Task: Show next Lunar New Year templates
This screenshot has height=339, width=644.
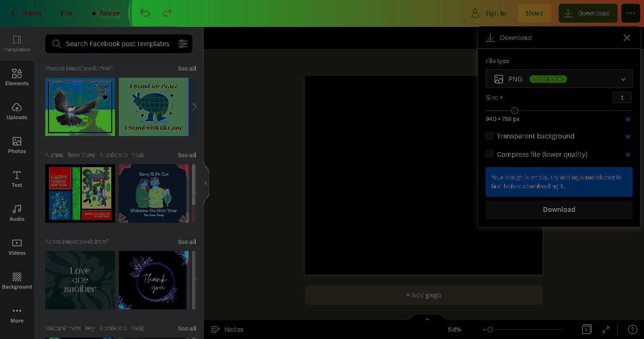Action: [194, 194]
